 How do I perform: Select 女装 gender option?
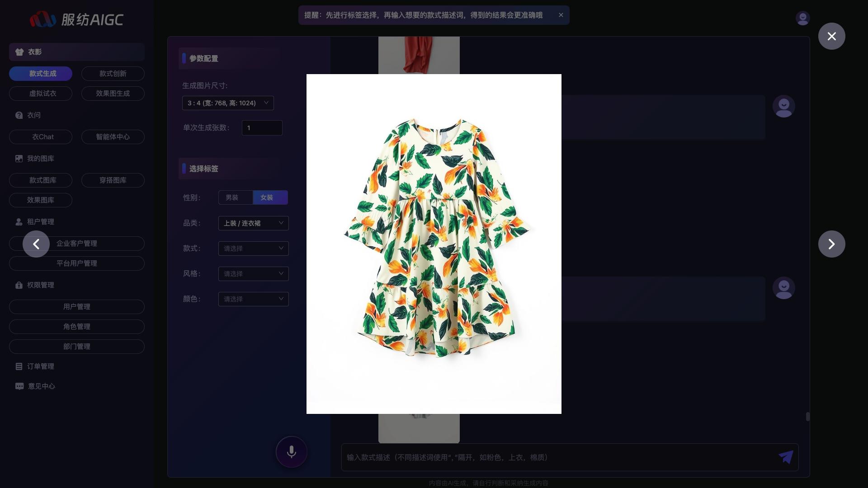pos(267,197)
